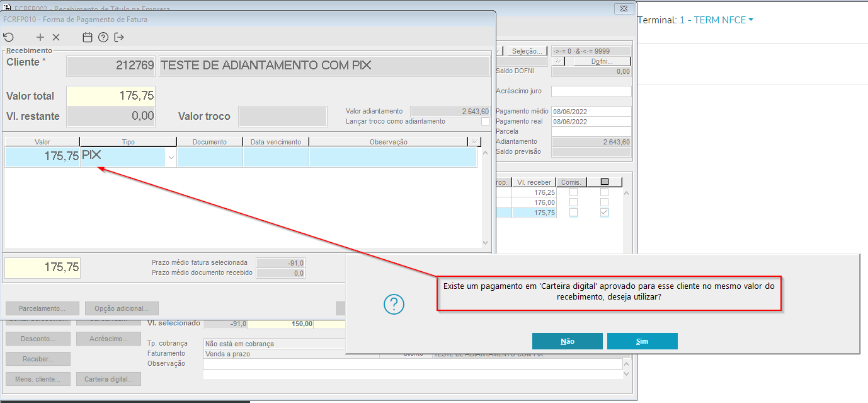The image size is (868, 403).
Task: Click the document icon in FCRFP002 title bar
Action: point(7,8)
